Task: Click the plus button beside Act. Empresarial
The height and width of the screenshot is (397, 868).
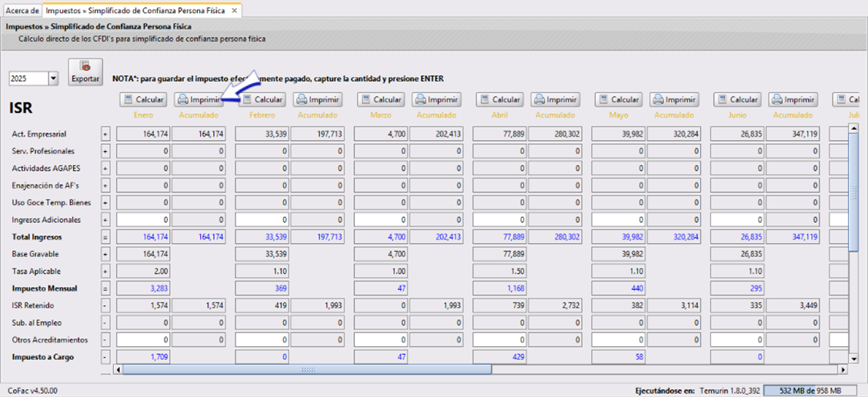Action: point(105,134)
